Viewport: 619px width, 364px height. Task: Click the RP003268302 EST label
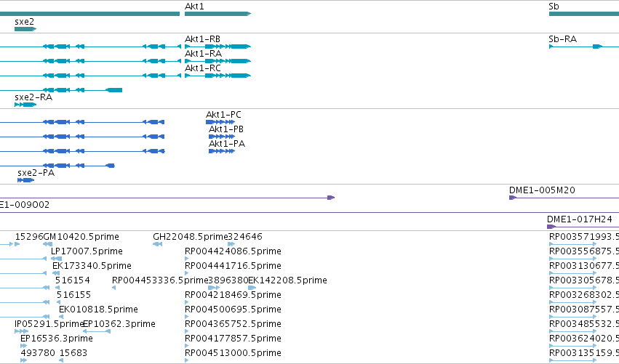coord(584,295)
